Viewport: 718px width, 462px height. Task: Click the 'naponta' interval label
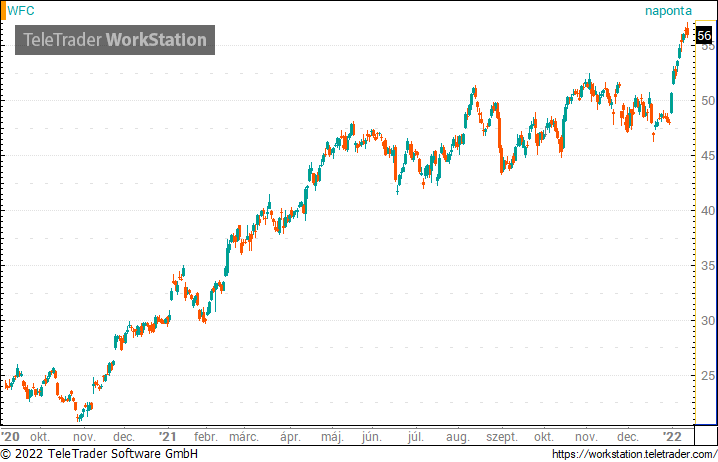click(668, 11)
